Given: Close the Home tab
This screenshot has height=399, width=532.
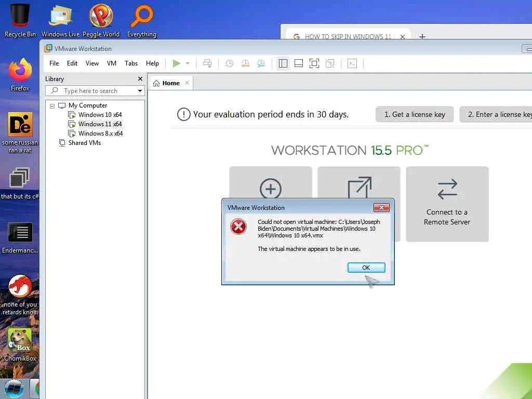Looking at the screenshot, I should [x=187, y=83].
